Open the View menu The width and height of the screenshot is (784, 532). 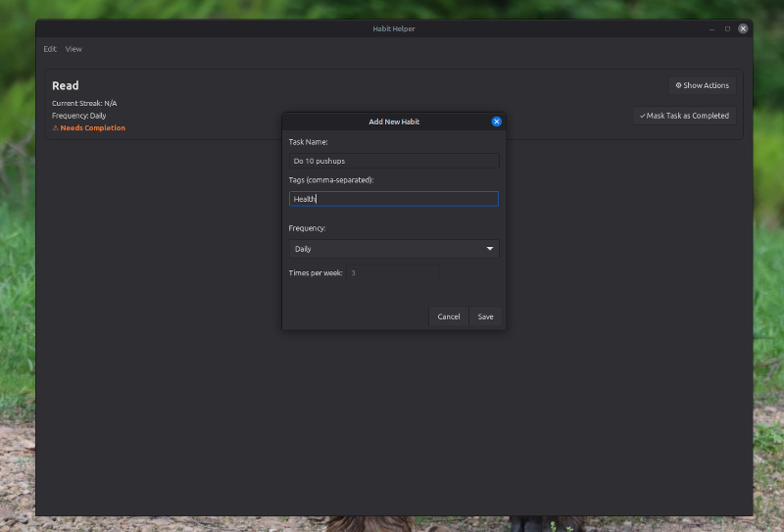(x=73, y=49)
